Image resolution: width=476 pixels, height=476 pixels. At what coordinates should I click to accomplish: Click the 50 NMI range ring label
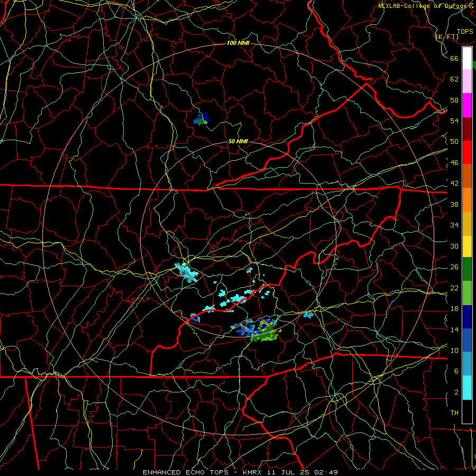238,141
